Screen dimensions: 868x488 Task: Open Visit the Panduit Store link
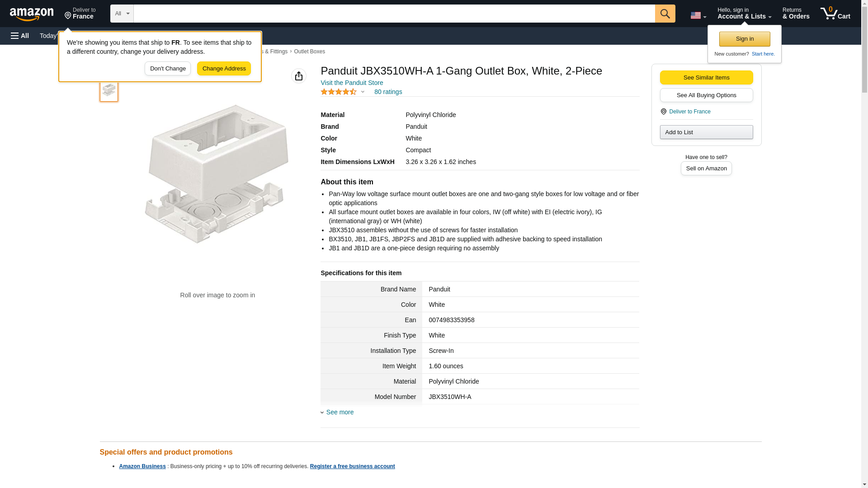click(x=351, y=83)
